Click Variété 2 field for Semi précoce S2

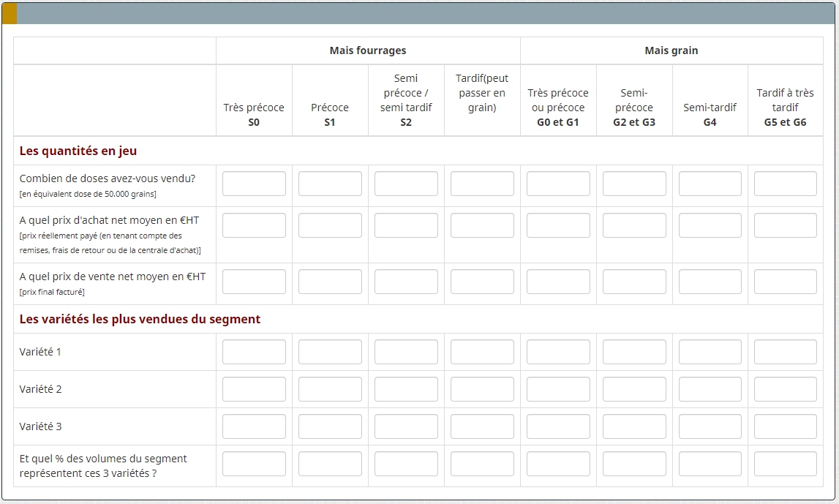[x=406, y=389]
